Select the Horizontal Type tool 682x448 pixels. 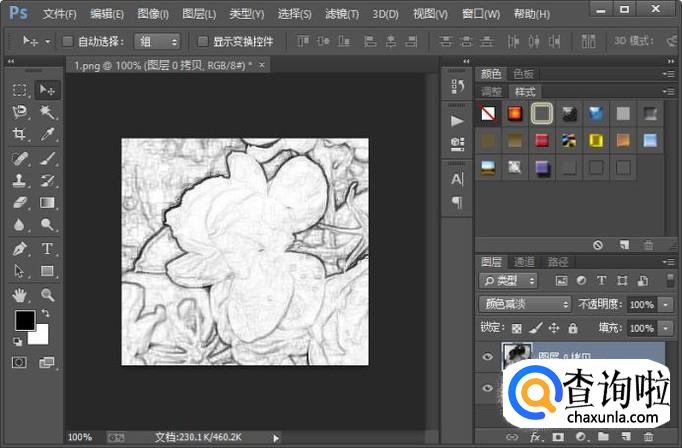[47, 249]
